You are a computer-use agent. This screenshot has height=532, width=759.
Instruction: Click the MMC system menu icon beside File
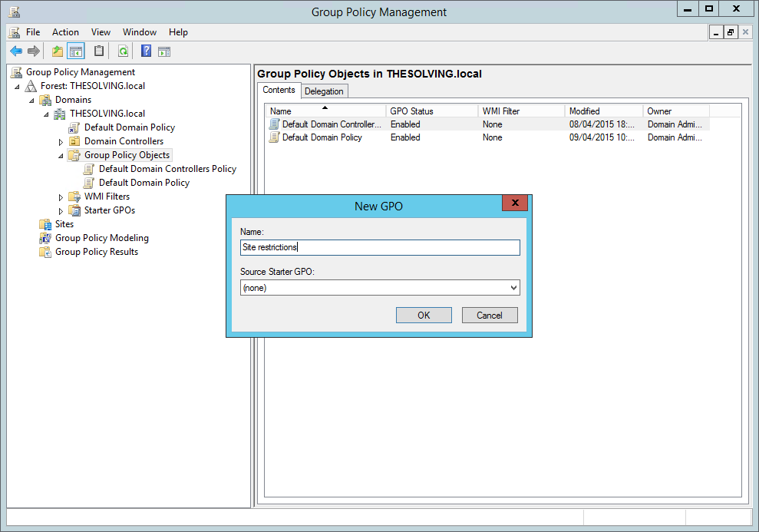tap(15, 32)
